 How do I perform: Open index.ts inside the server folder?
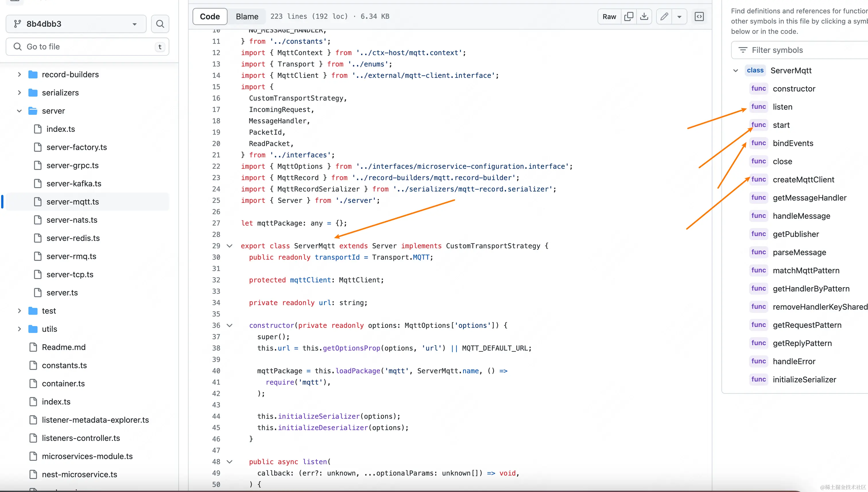coord(61,129)
